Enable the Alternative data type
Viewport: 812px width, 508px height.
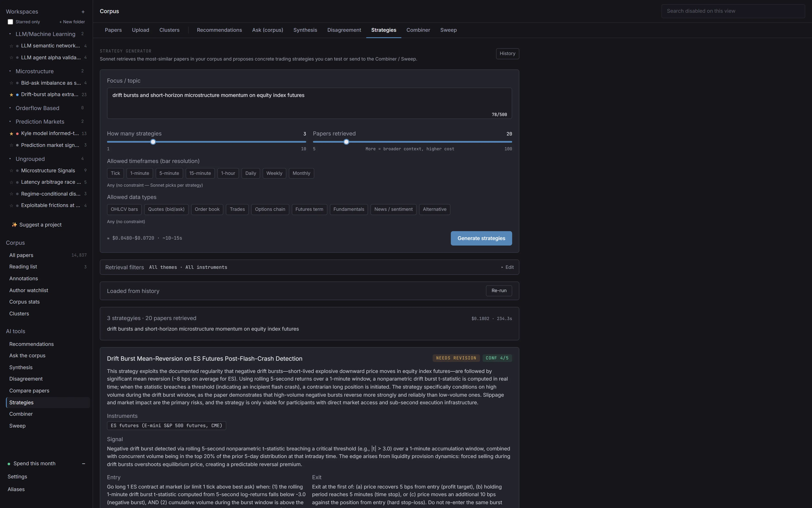click(x=435, y=209)
